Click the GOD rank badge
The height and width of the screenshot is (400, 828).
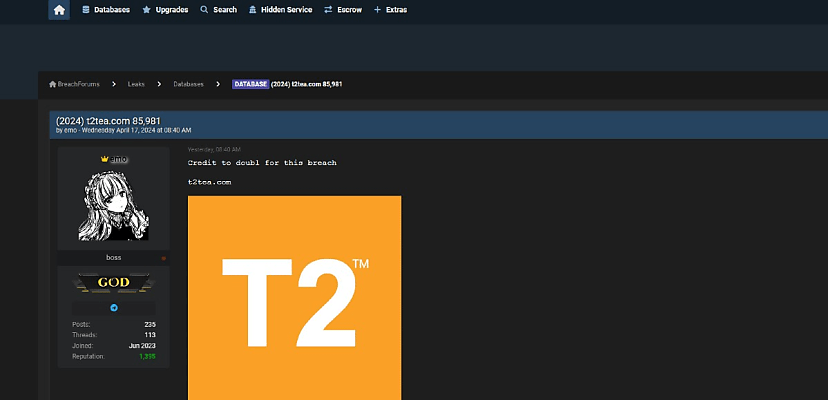114,283
